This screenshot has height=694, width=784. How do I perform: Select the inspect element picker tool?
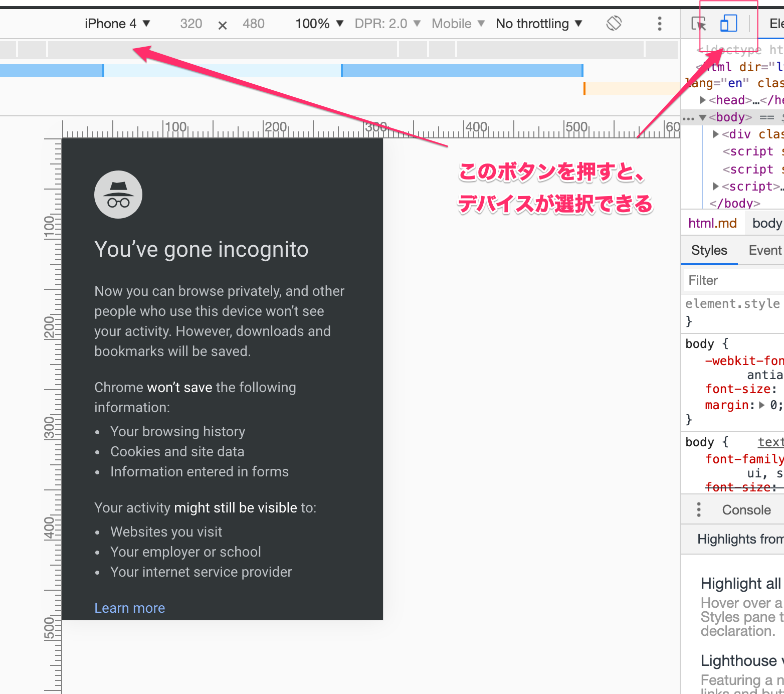(700, 23)
